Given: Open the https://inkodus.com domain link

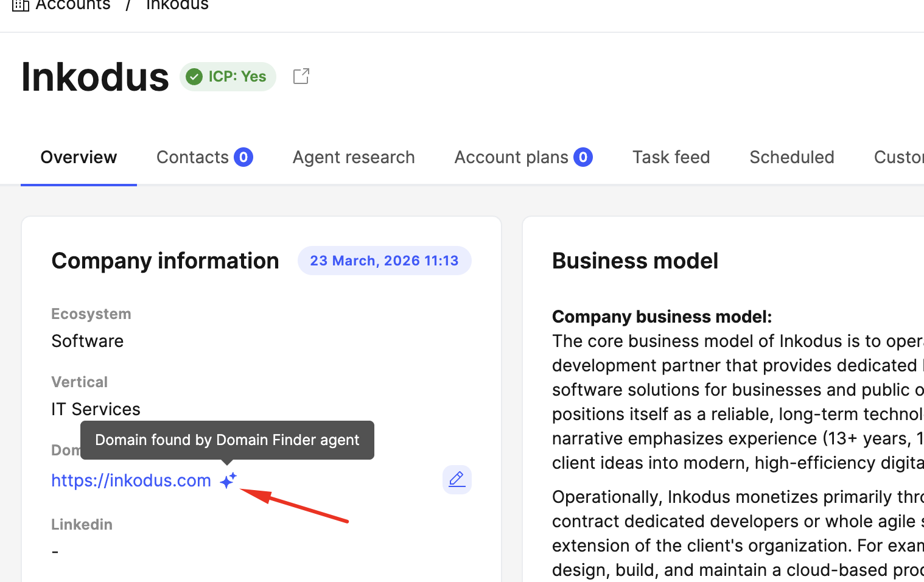Looking at the screenshot, I should click(131, 480).
